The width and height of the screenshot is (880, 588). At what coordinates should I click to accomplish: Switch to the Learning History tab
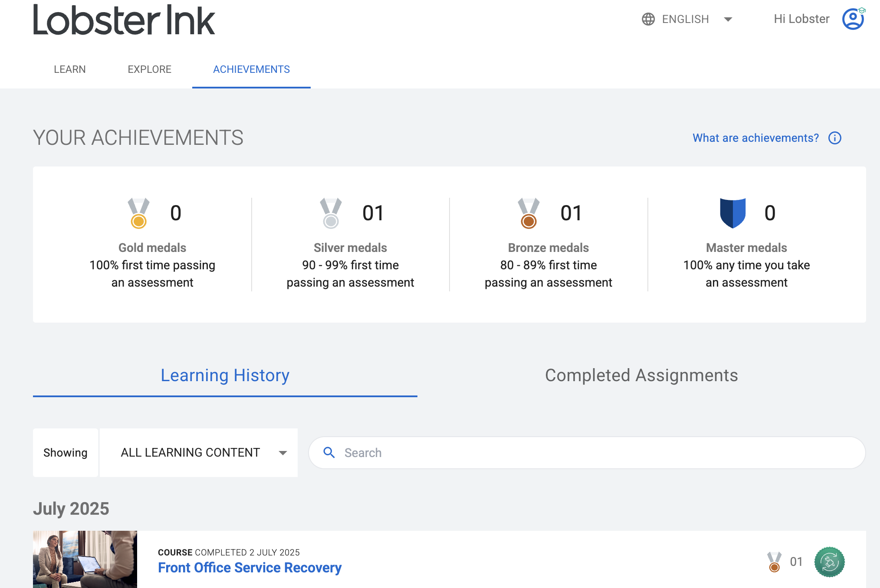(225, 376)
